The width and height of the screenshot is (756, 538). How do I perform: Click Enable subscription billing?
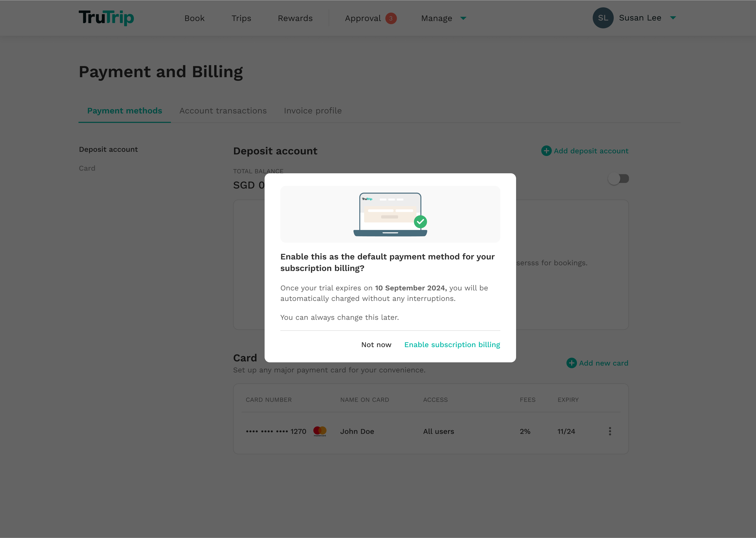tap(452, 344)
